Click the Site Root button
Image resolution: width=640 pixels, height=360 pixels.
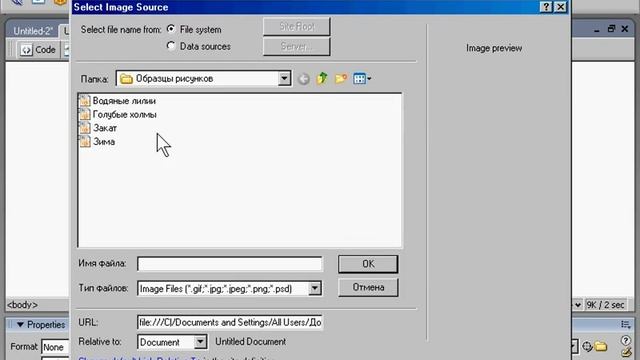click(x=297, y=27)
